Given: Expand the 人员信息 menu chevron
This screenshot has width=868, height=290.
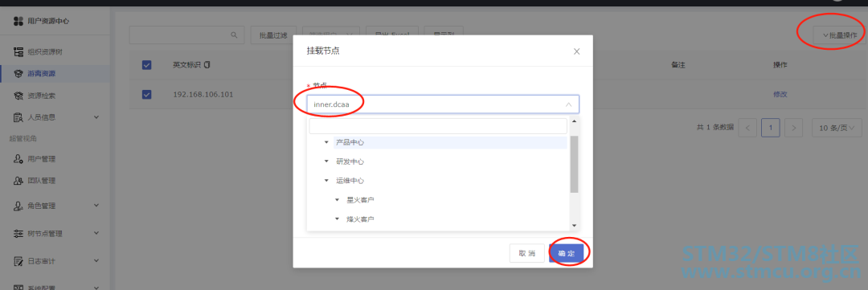Looking at the screenshot, I should click(96, 117).
